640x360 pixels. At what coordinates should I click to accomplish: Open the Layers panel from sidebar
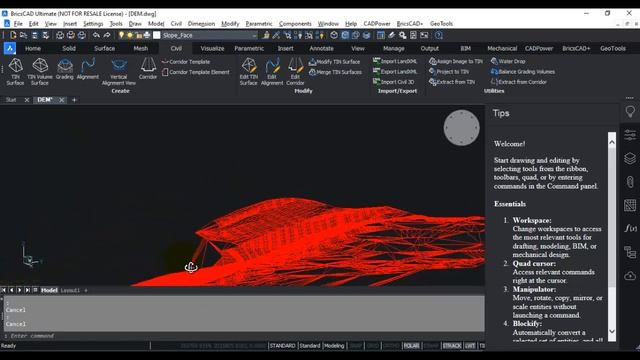click(630, 158)
